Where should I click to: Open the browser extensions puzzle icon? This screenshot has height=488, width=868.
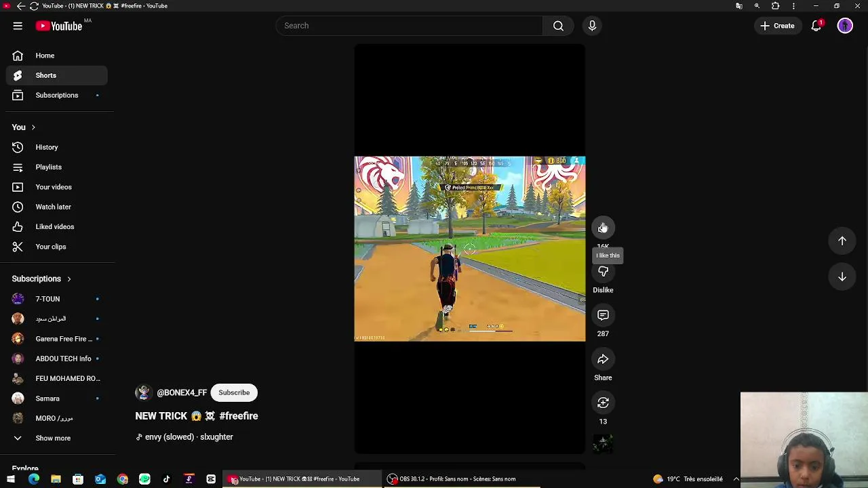tap(775, 5)
